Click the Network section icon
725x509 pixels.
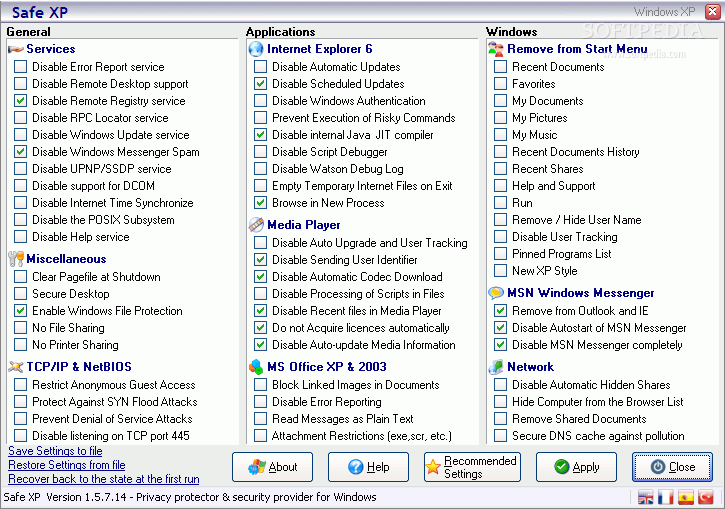coord(496,367)
